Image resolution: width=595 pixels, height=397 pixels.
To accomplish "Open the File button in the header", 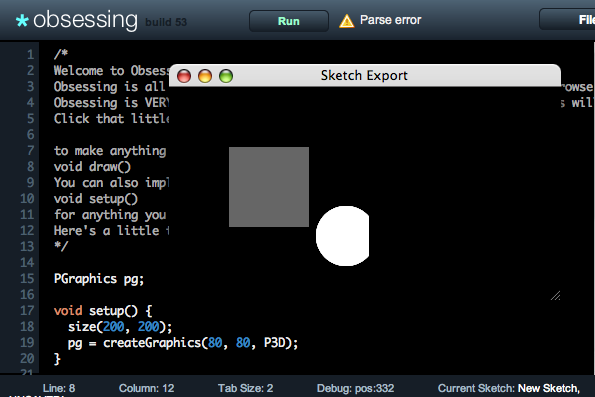I will click(x=567, y=19).
